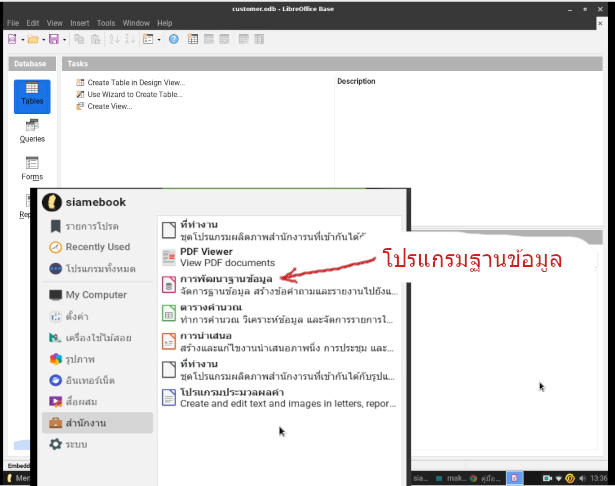Expand the arrow next to Open folder icon
This screenshot has height=486, width=615.
[44, 40]
